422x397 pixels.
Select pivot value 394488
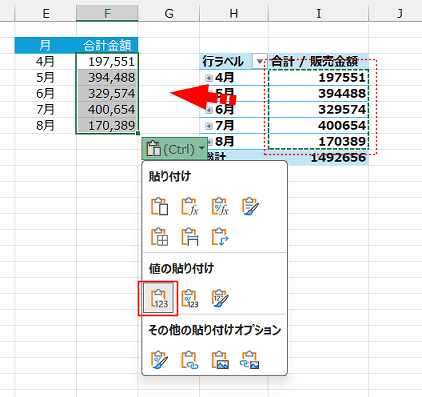[x=318, y=94]
